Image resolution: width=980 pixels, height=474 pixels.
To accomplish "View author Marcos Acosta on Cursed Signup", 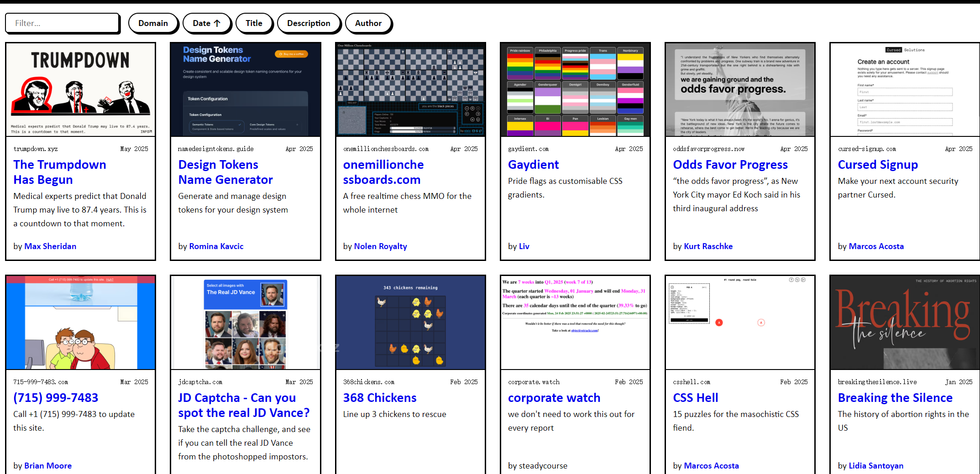I will (876, 246).
